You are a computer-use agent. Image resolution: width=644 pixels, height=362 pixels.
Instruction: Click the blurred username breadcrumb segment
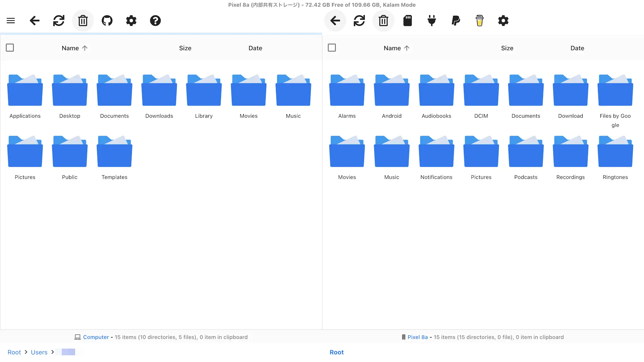point(68,352)
